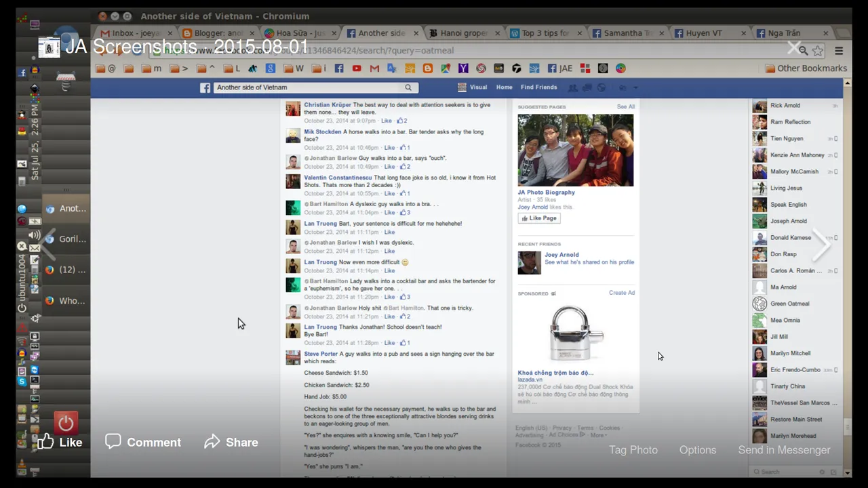Viewport: 868px width, 488px height.
Task: Click the Like Page button
Action: pos(539,218)
